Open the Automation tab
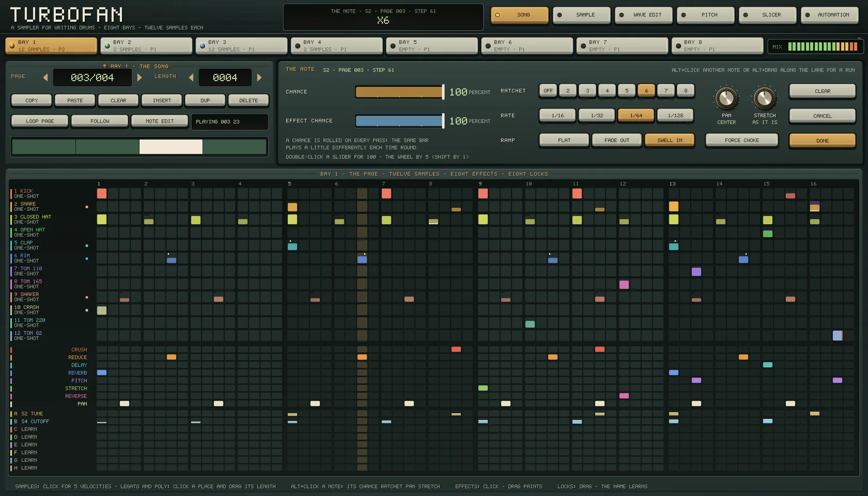This screenshot has width=868, height=496. pyautogui.click(x=830, y=15)
